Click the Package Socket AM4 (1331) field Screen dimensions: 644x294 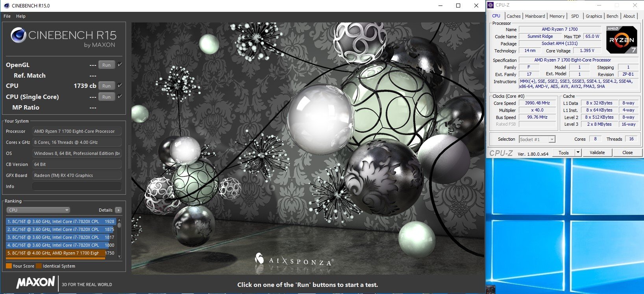560,43
